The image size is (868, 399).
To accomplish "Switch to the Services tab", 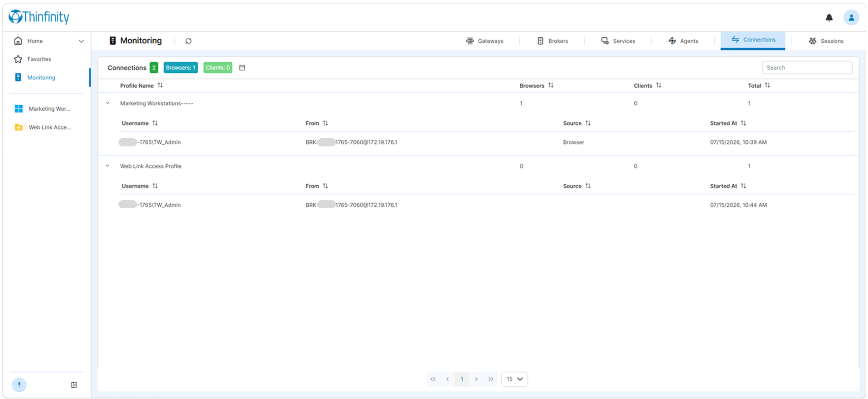I will click(618, 41).
